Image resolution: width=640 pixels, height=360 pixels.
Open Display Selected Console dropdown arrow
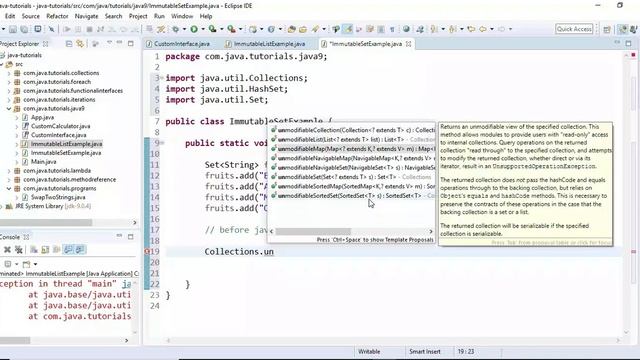point(16,264)
